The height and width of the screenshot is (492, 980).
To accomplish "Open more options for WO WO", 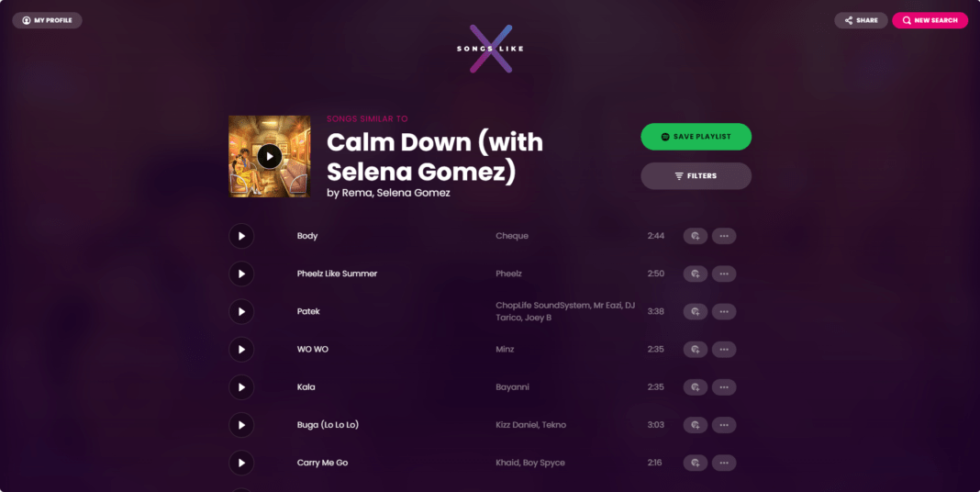I will click(724, 350).
